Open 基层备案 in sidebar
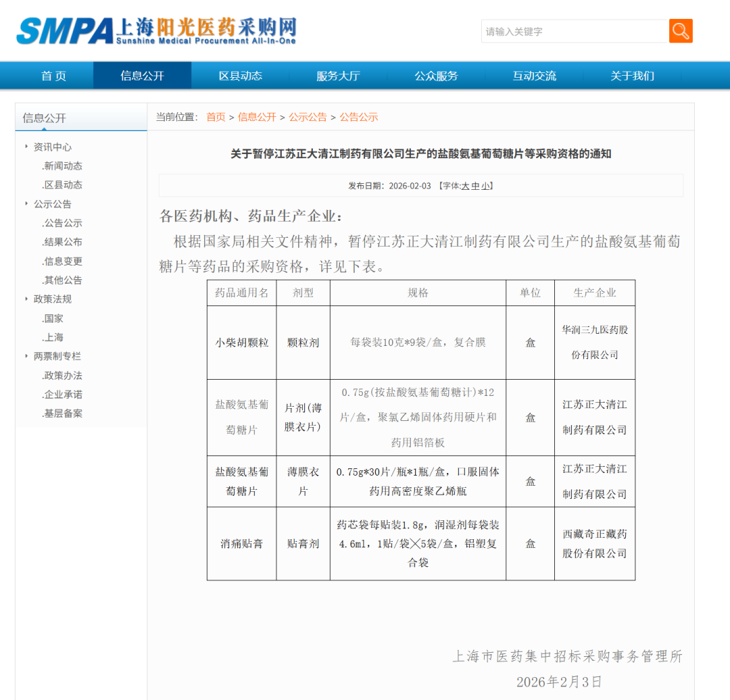Screen dimensions: 730x700 pos(62,414)
